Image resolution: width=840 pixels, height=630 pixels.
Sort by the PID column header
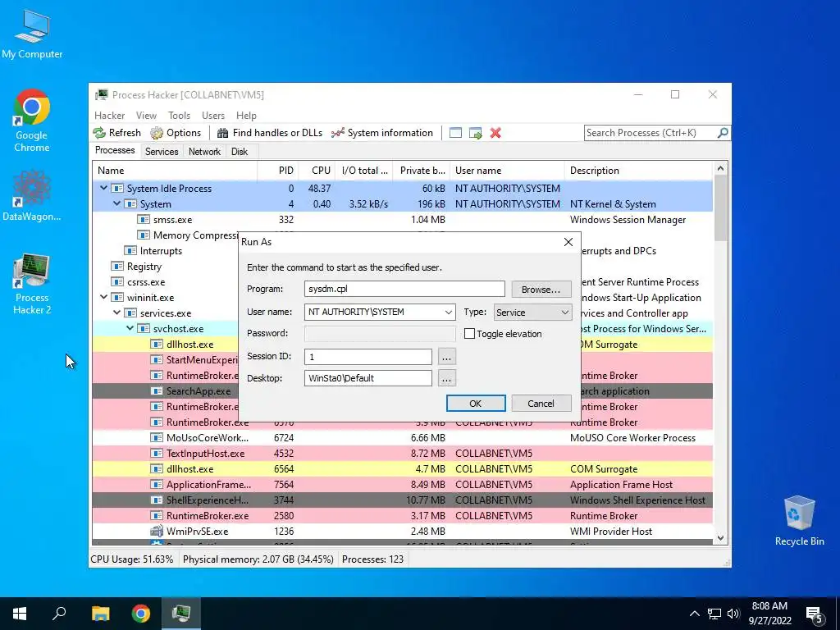278,171
